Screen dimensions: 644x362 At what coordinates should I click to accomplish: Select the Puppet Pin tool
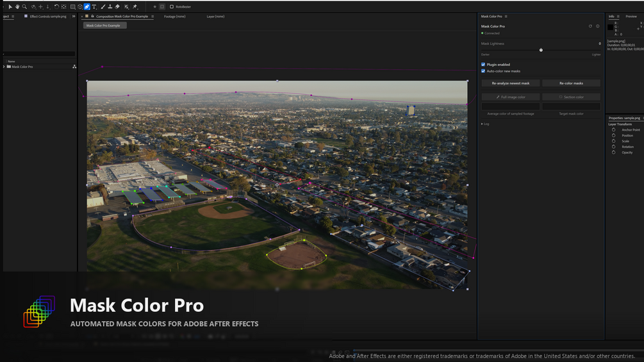pyautogui.click(x=135, y=6)
